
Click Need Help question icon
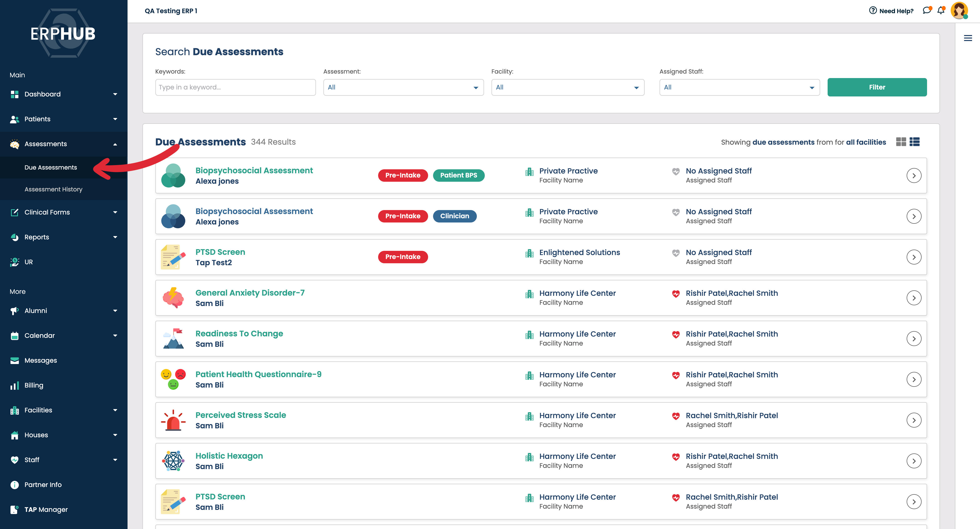pos(873,11)
